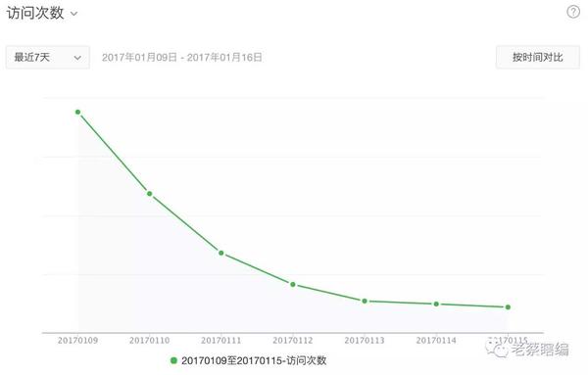Select the 20170113 data point on chart
This screenshot has width=588, height=375.
365,301
